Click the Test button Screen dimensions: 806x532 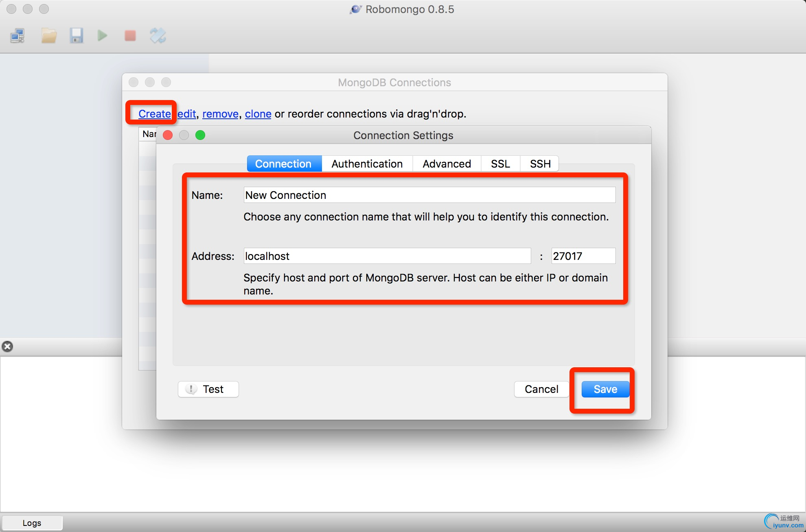[x=208, y=389]
